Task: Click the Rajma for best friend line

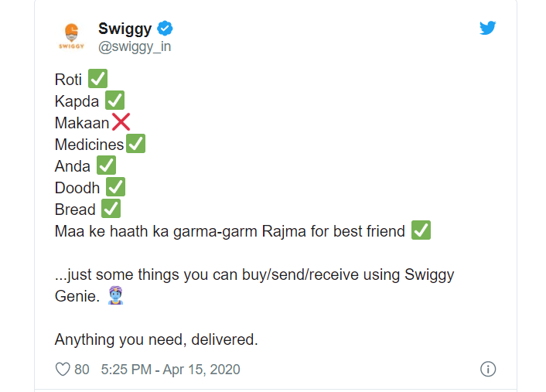Action: [230, 231]
